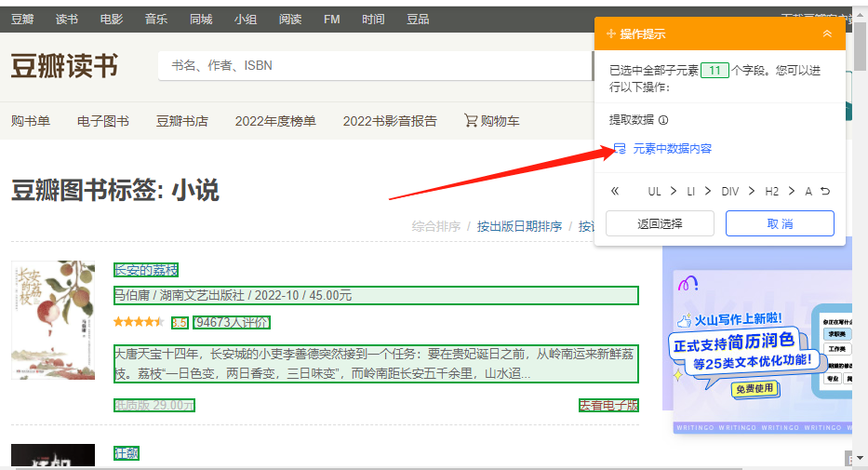Open the FM top navigation link
This screenshot has width=868, height=470.
331,20
